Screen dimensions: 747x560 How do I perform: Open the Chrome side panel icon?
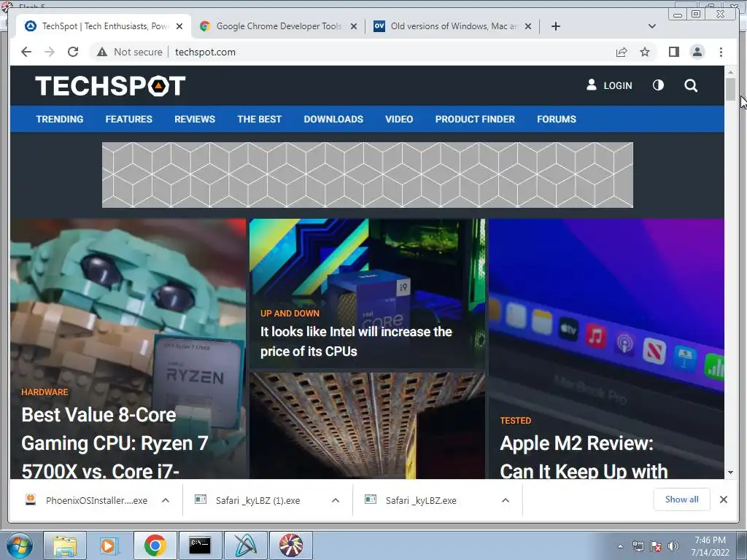pos(673,52)
